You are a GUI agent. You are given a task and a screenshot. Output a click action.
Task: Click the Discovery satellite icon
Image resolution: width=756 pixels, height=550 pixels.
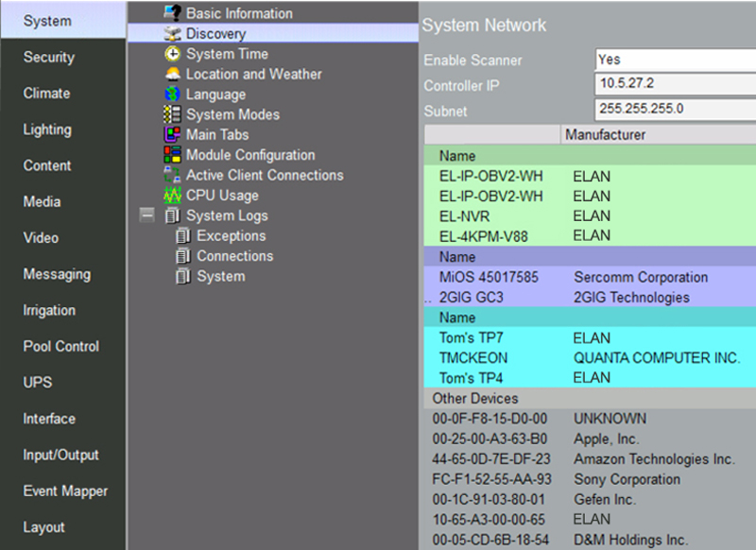tap(173, 33)
